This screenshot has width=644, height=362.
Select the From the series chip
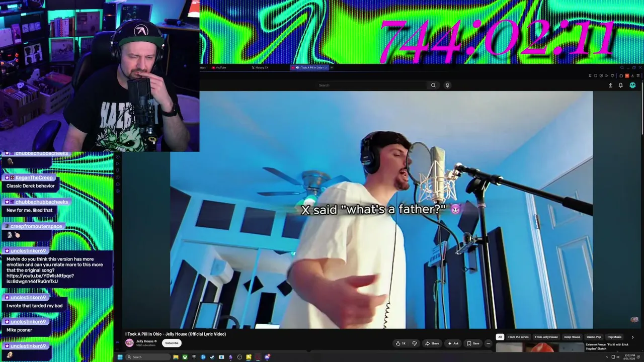click(518, 337)
